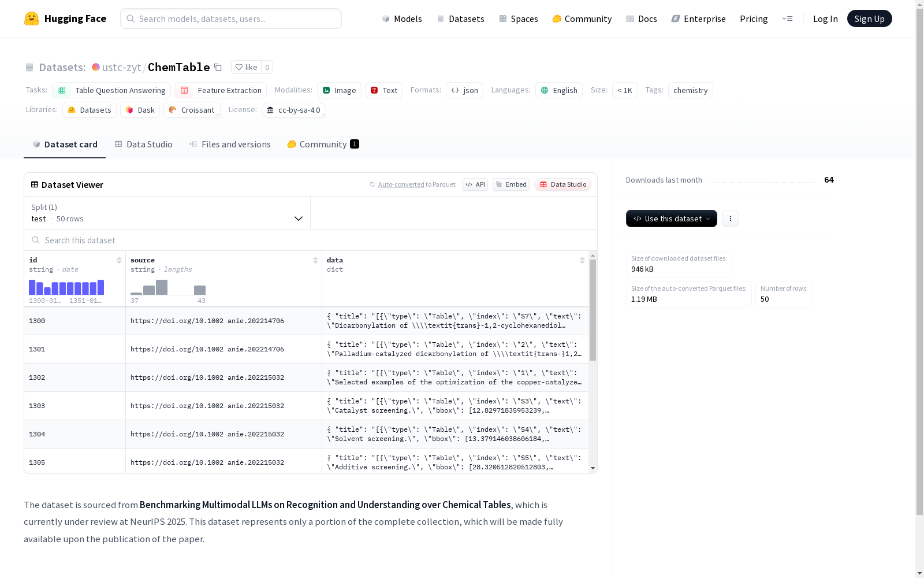Click the page scrollbar down arrow

919,573
